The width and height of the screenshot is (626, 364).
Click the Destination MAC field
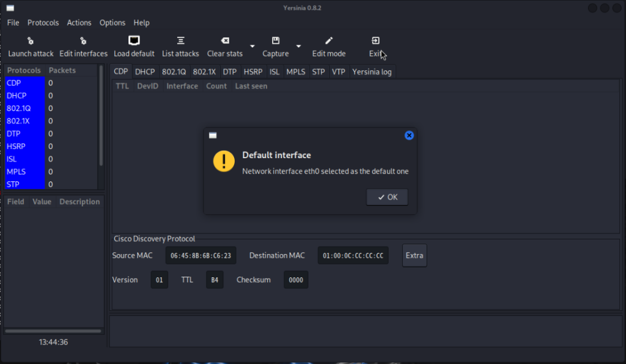coord(353,255)
